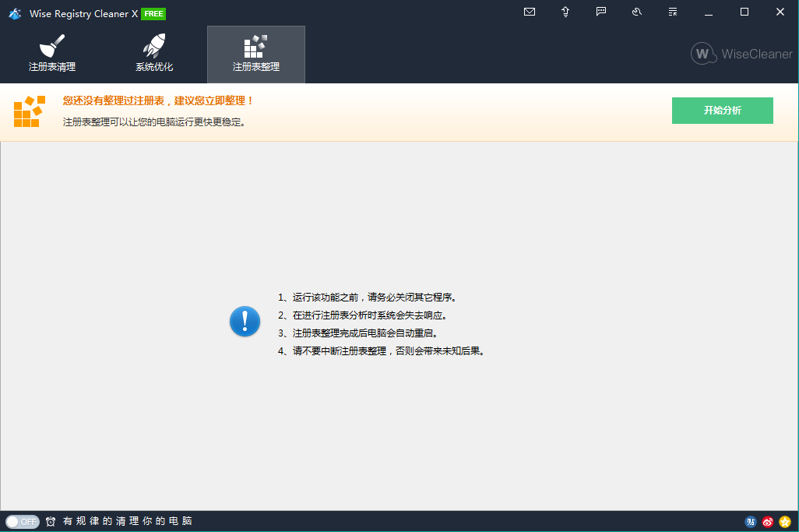
Task: Switch to the 注册表清理 tab
Action: point(52,55)
